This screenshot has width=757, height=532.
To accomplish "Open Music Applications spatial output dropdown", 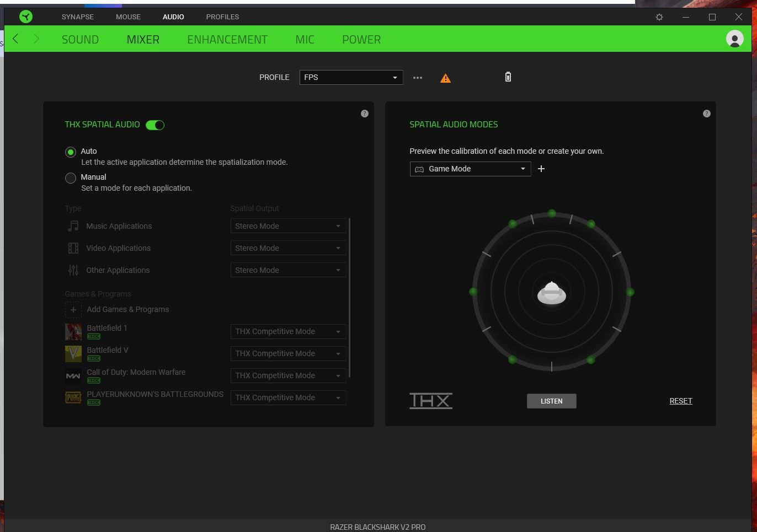I will (x=288, y=226).
